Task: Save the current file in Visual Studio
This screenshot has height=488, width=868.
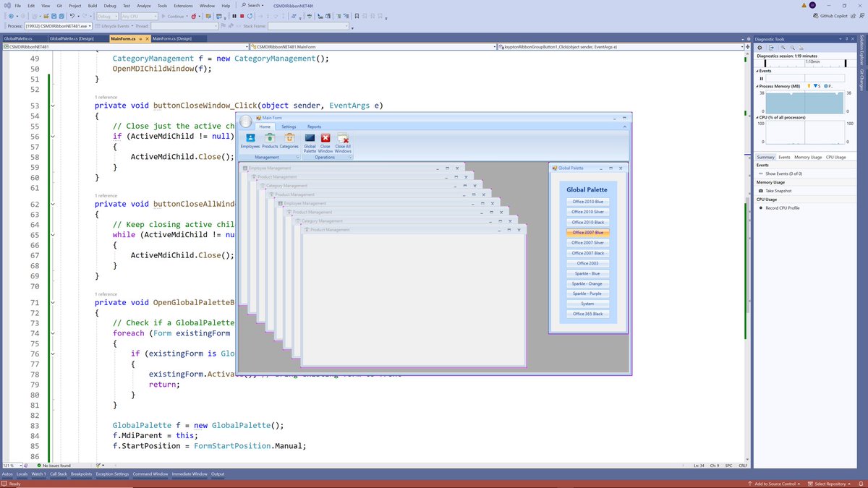Action: 54,16
